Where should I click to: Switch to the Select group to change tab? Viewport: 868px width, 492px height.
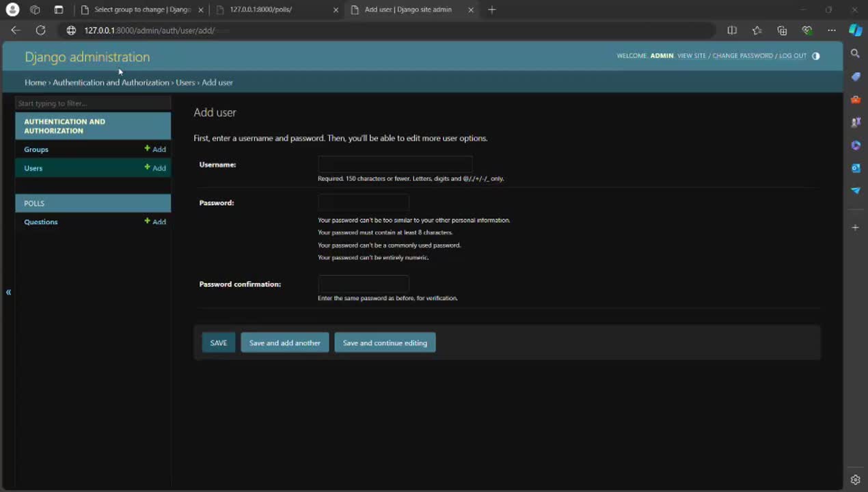point(141,10)
